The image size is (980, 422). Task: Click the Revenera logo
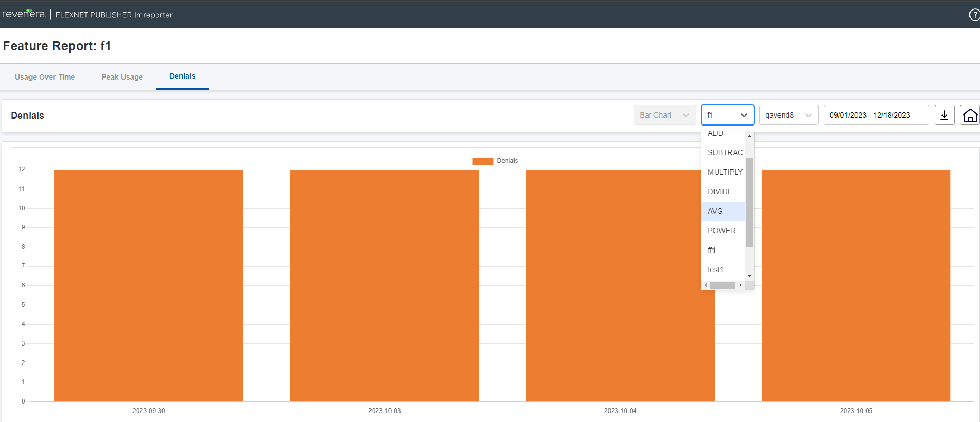(x=24, y=14)
